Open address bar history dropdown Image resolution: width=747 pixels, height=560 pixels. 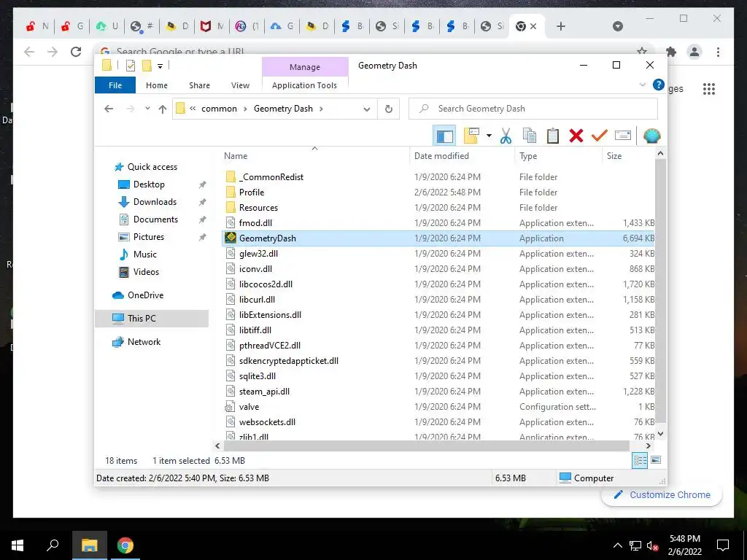point(366,109)
